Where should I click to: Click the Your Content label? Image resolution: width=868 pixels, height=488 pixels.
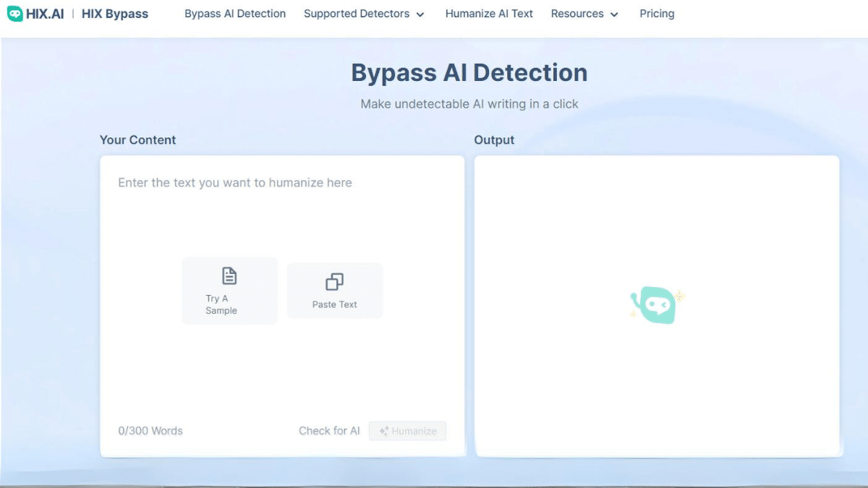(x=137, y=140)
